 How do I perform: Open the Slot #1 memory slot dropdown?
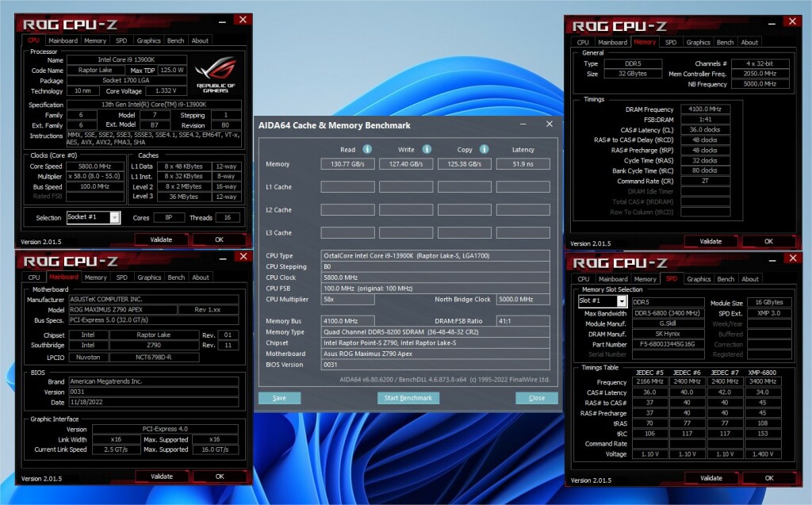[622, 301]
